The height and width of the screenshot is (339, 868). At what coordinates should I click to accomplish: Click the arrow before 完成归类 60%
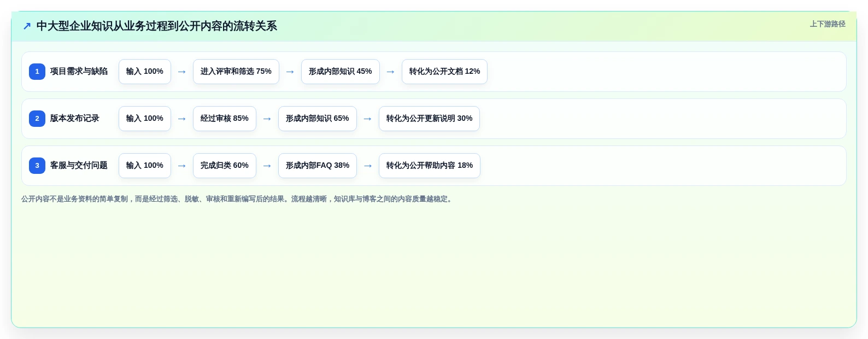click(x=182, y=166)
